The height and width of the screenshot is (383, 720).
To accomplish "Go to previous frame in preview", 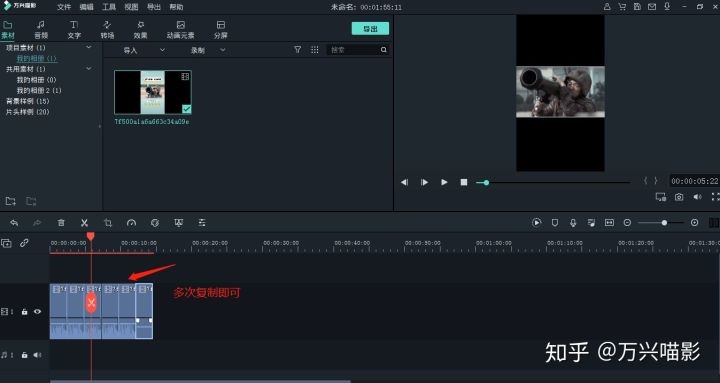I will pos(404,182).
